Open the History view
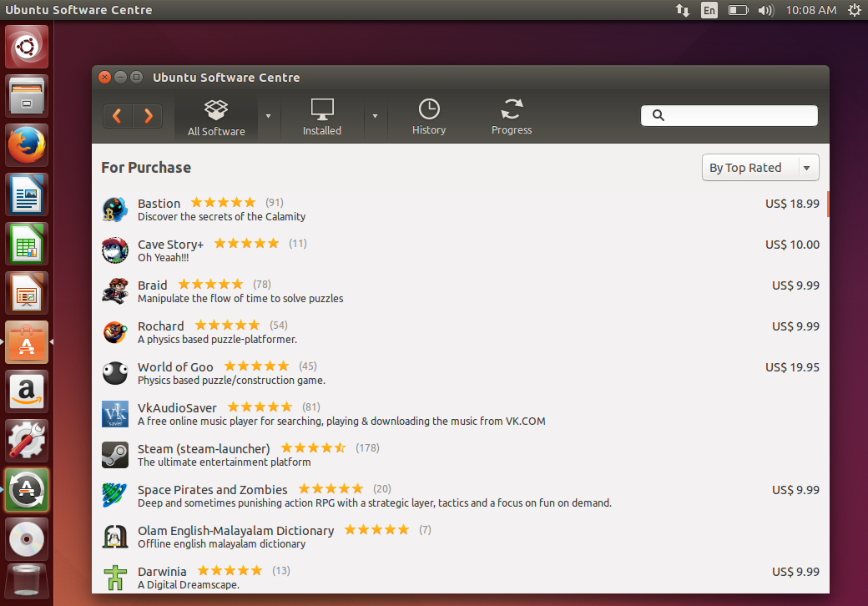 pyautogui.click(x=429, y=118)
